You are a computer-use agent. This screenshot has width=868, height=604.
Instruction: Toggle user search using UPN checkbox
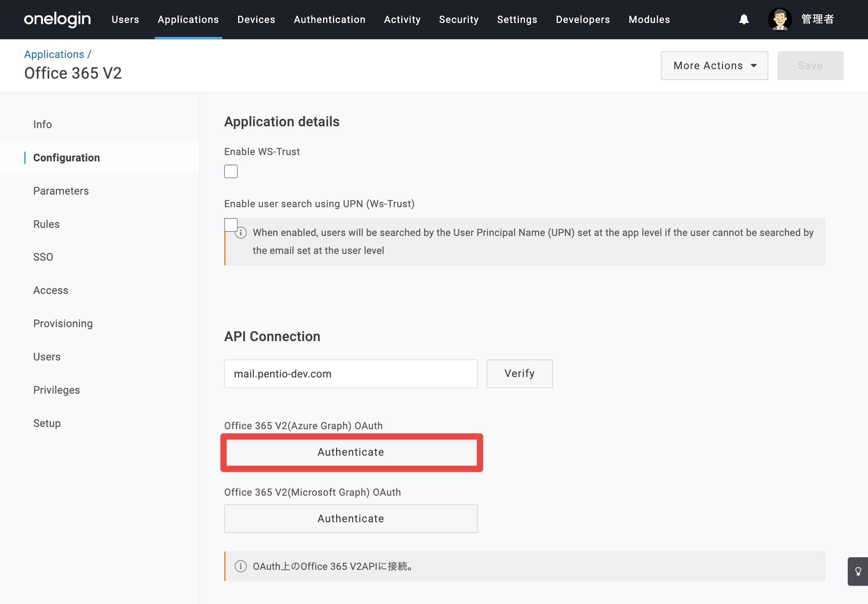[231, 225]
